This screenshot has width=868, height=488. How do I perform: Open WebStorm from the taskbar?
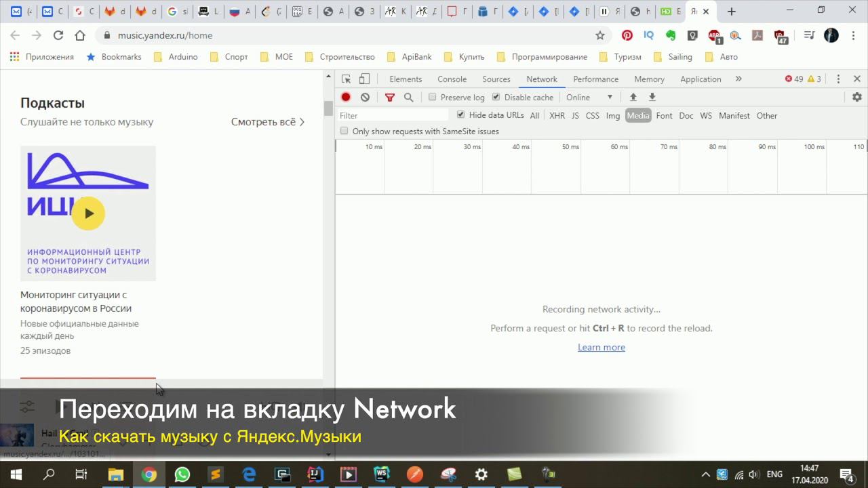click(x=381, y=474)
